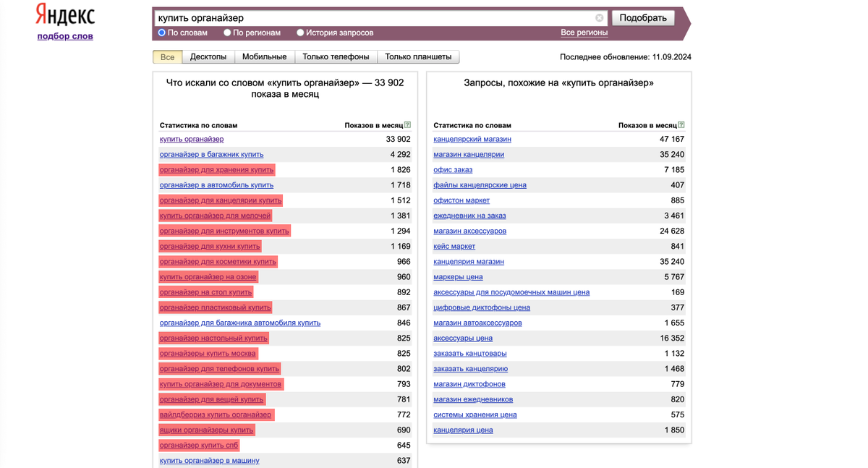Click органайзер для вещей купить link
Viewport: 868px width, 468px height.
pyautogui.click(x=212, y=399)
